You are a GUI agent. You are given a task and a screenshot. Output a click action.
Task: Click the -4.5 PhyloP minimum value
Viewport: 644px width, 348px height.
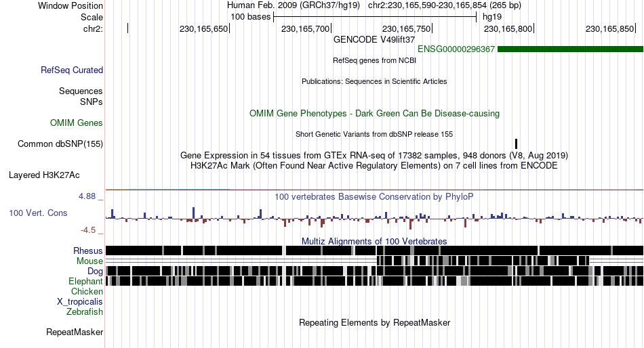(x=88, y=230)
